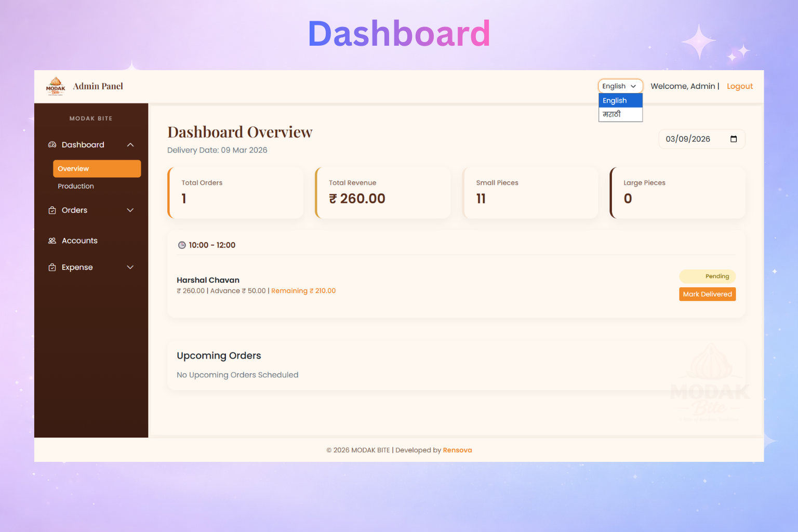Select the Overview submenu item
798x532 pixels.
(x=97, y=169)
